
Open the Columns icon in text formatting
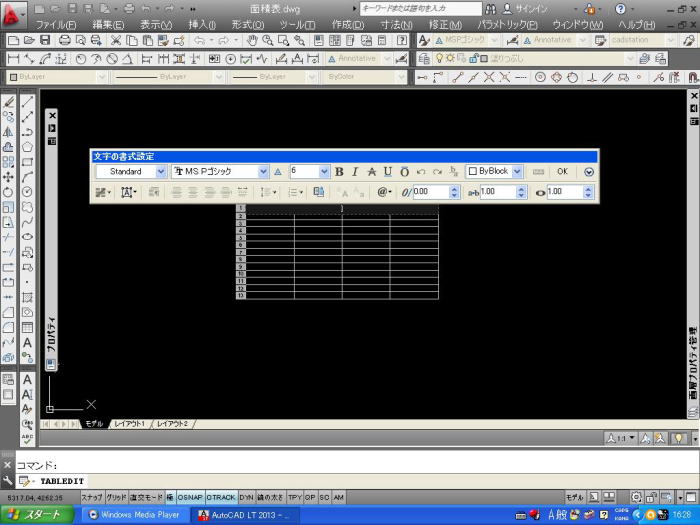click(104, 192)
